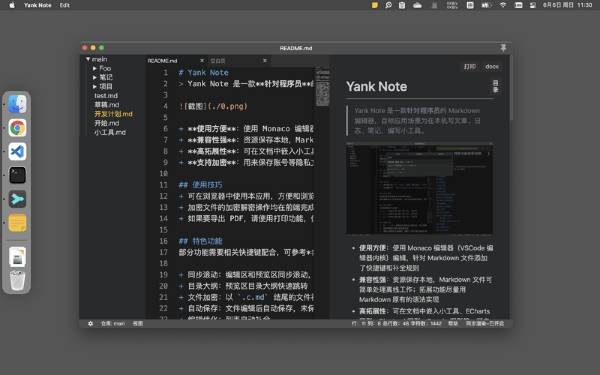Open the Trash in the Dock
The width and height of the screenshot is (600, 375).
18,280
